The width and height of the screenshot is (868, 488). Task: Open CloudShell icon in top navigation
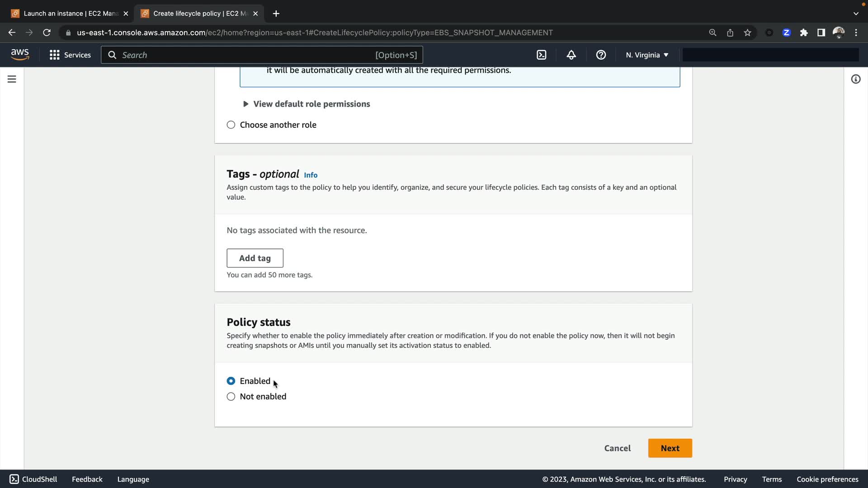click(541, 55)
